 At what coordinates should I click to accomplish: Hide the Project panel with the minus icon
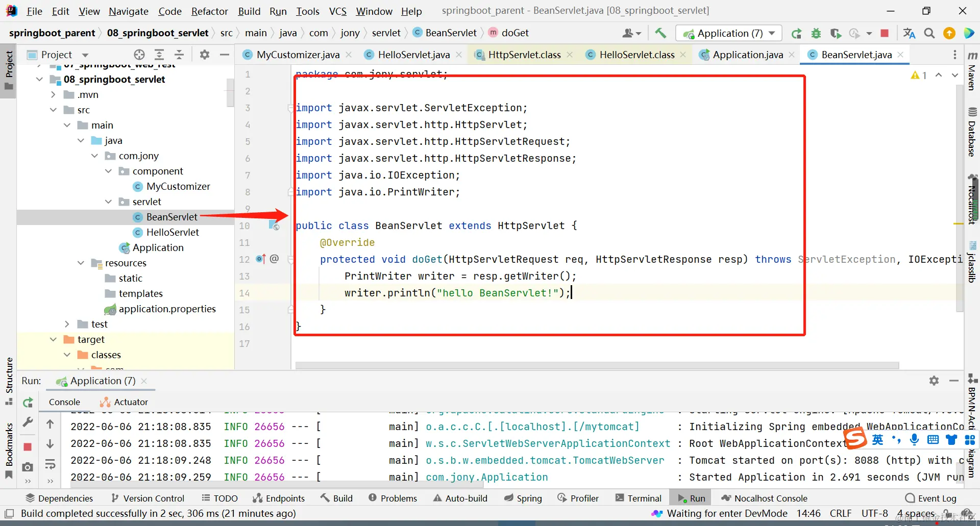(224, 55)
